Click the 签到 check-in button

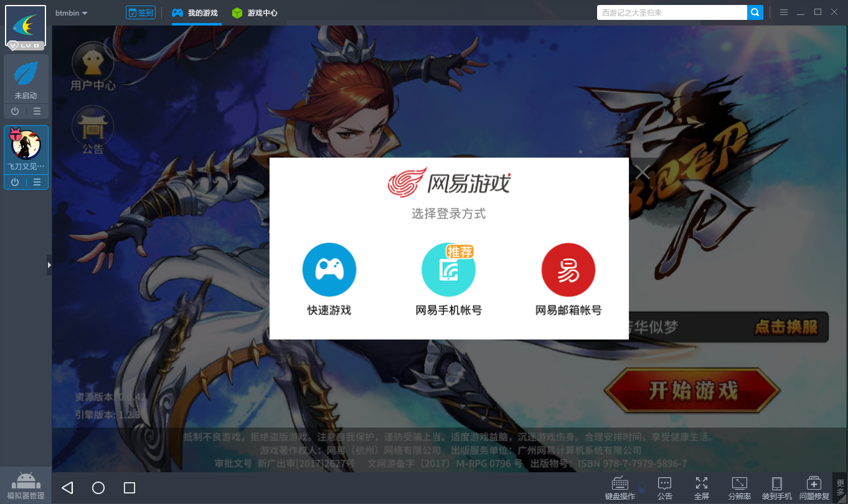coord(140,12)
